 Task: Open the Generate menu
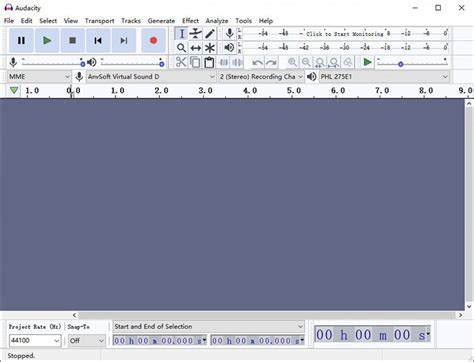pyautogui.click(x=161, y=21)
